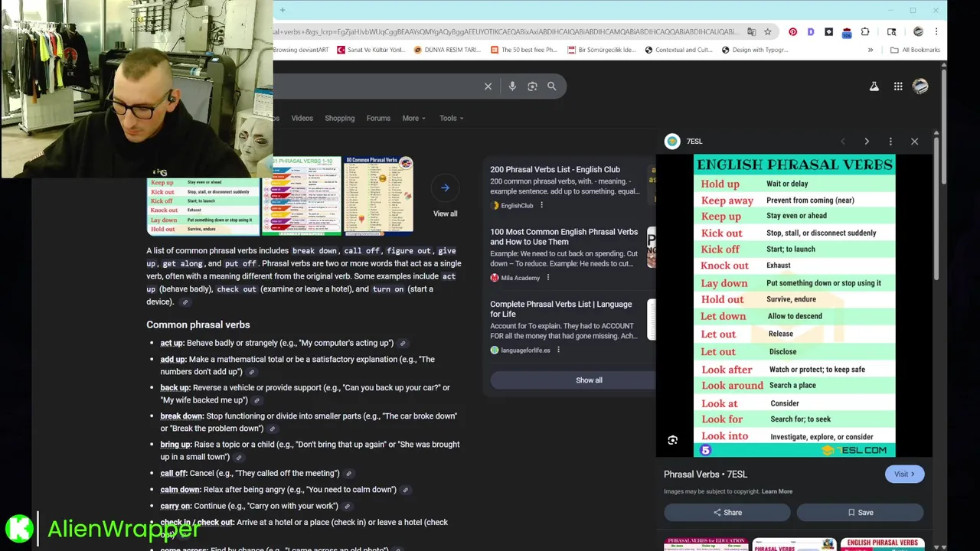The height and width of the screenshot is (551, 980).
Task: Share the 7ESL image
Action: [727, 513]
